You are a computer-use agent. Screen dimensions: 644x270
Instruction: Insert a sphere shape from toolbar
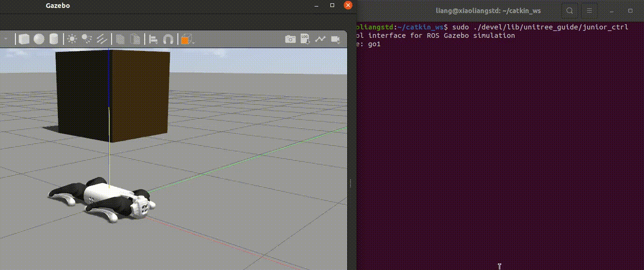(x=39, y=39)
